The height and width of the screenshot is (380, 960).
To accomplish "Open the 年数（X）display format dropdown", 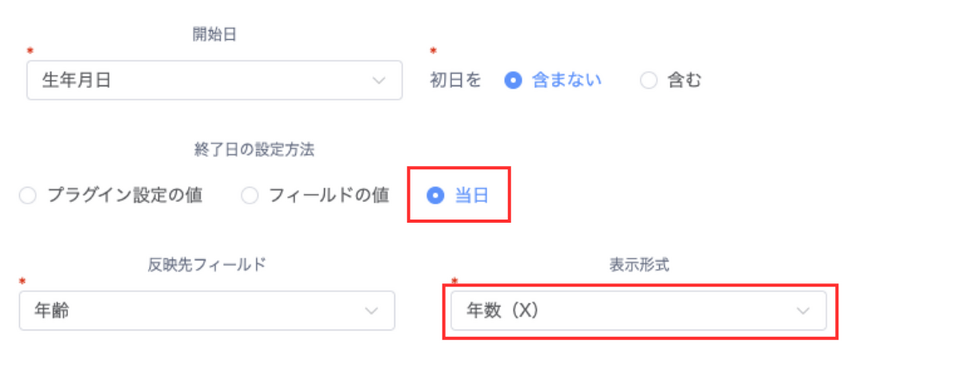I will (639, 311).
